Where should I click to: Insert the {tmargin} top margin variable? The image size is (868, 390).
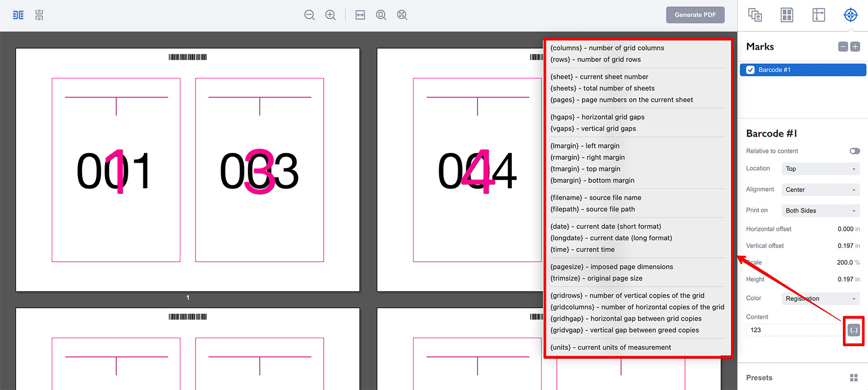(585, 169)
